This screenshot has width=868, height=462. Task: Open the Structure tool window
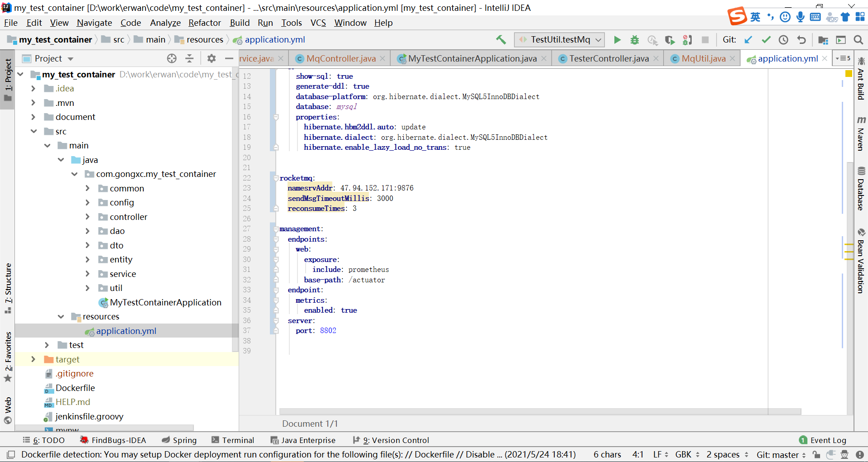(8, 288)
